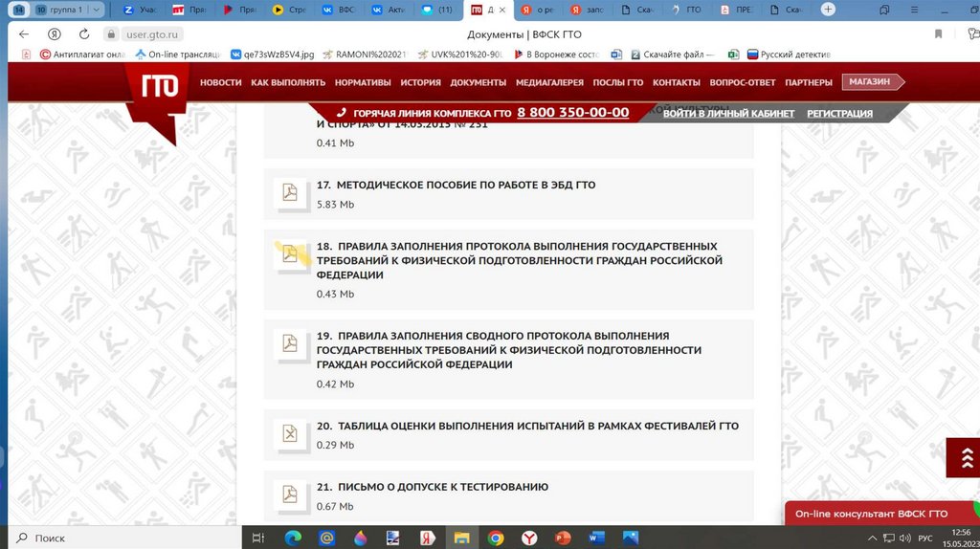
Task: Open the PDF icon for document 19
Action: tap(289, 343)
